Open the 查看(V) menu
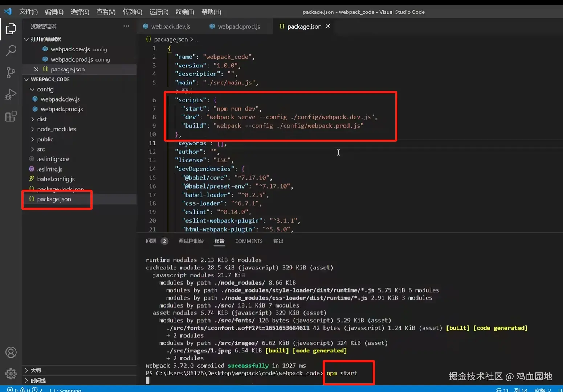The image size is (563, 392). [x=106, y=12]
